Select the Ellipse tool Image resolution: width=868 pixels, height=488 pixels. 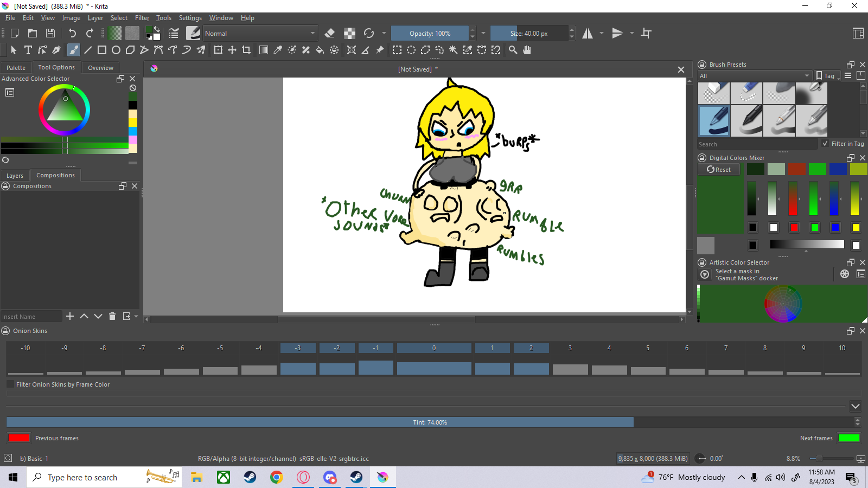(116, 50)
